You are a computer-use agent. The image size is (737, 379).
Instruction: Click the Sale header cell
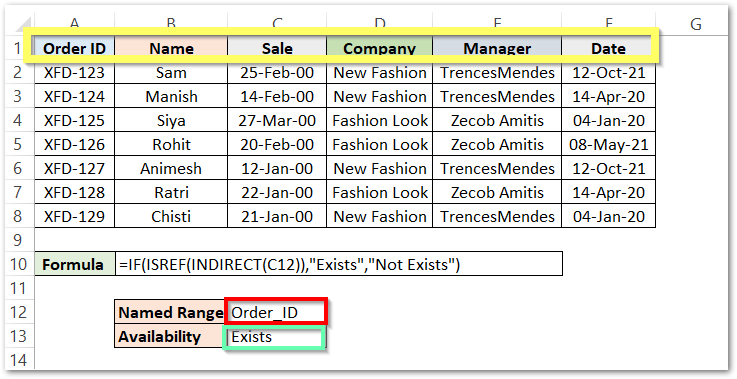[277, 48]
